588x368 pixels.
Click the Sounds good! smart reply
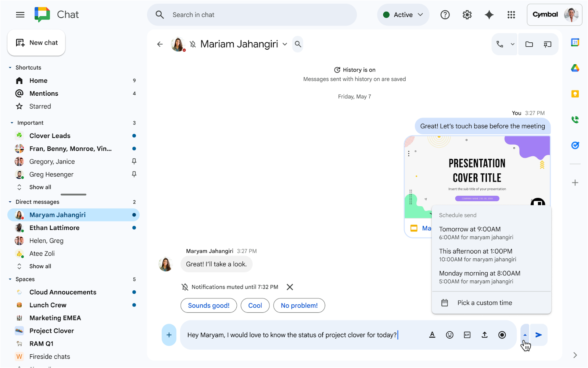pyautogui.click(x=208, y=305)
